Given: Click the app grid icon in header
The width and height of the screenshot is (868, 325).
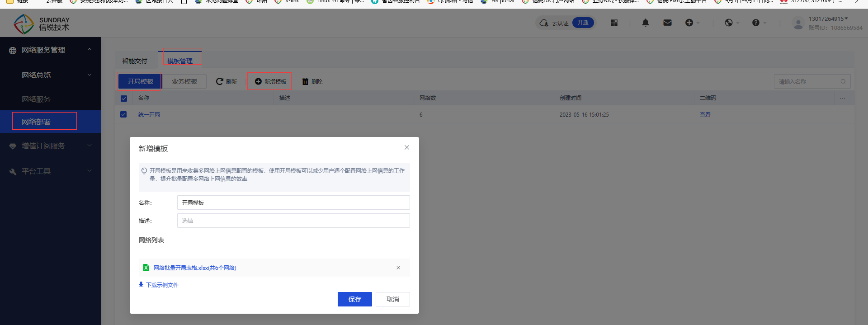Looking at the screenshot, I should 614,23.
